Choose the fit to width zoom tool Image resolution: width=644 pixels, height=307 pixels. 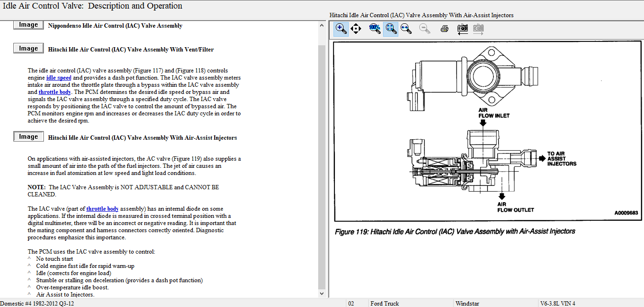coord(406,29)
